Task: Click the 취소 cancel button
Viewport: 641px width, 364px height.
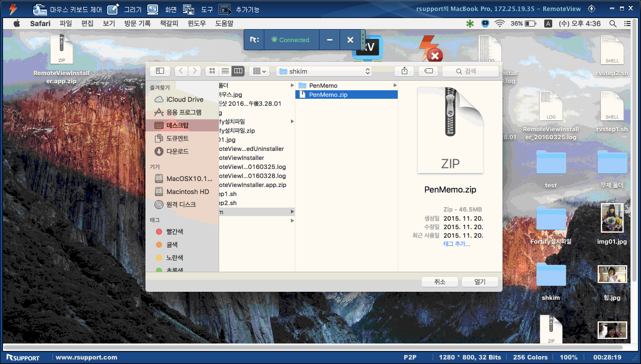Action: (x=440, y=282)
